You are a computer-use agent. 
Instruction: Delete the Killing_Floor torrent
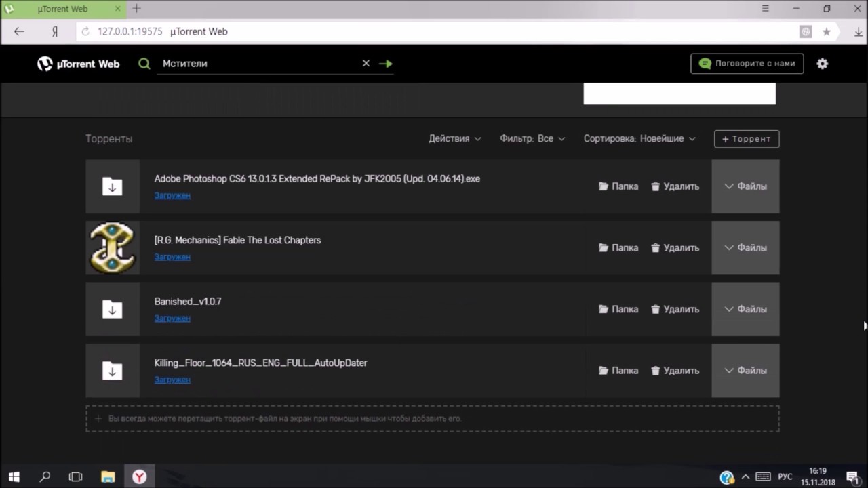675,371
